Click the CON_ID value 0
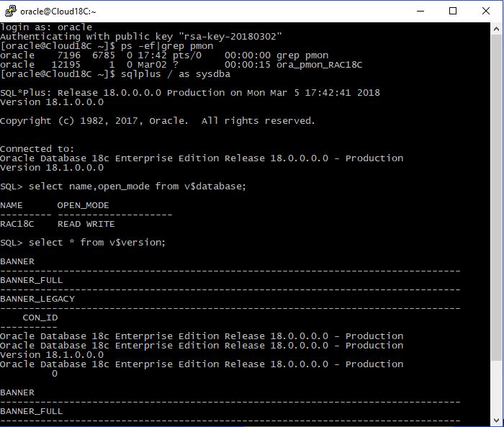Screen dimensions: 504x427 [x=55, y=374]
